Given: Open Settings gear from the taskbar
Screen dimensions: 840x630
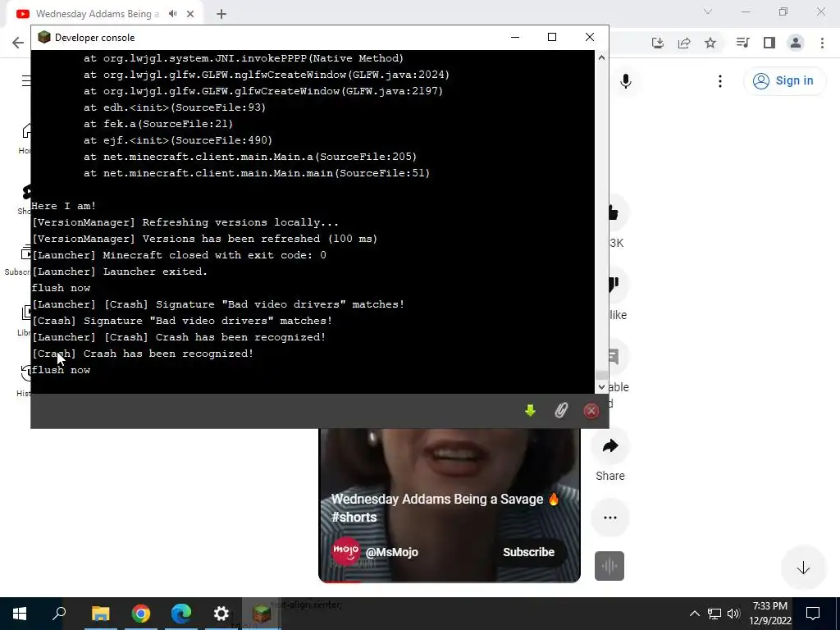Looking at the screenshot, I should (x=221, y=614).
